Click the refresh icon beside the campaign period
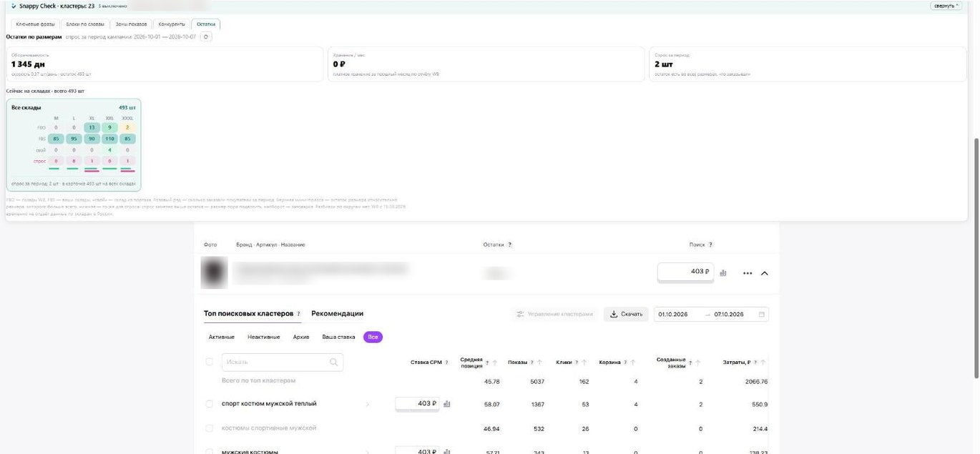This screenshot has width=980, height=454. point(206,36)
